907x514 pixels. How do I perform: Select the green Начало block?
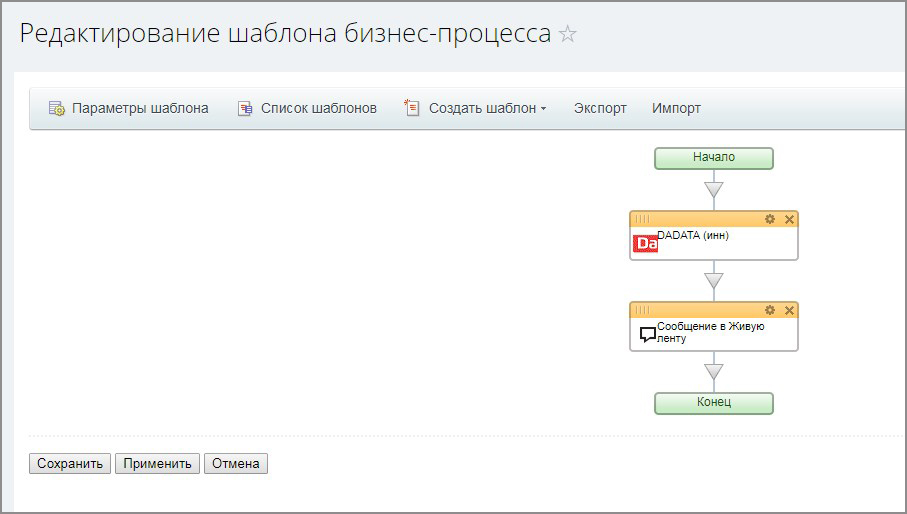[x=713, y=158]
